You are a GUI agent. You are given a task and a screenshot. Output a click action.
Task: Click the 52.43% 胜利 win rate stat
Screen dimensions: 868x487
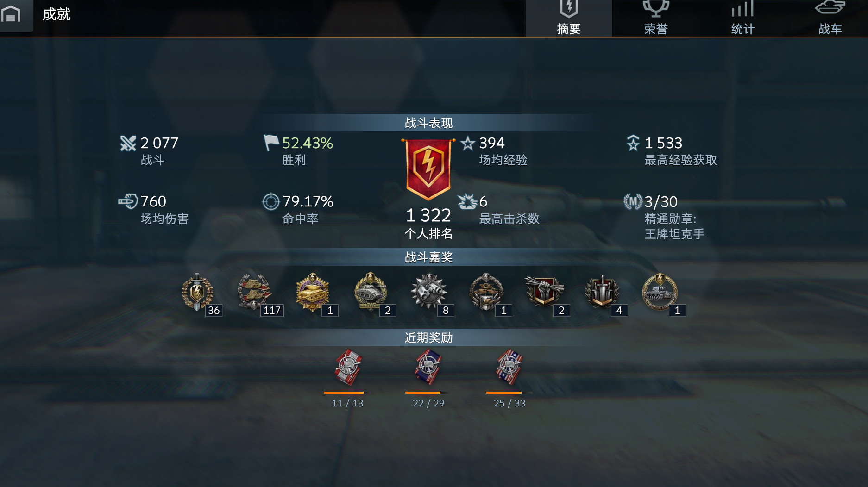click(x=299, y=151)
